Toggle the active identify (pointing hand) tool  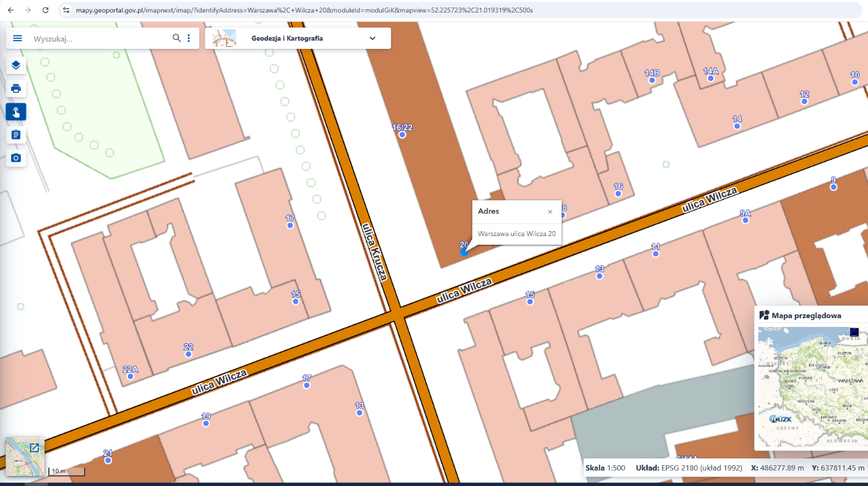tap(16, 112)
